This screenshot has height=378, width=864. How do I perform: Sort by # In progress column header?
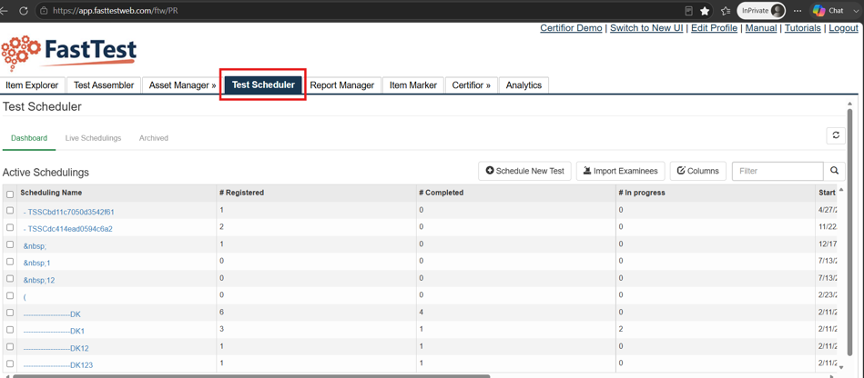point(641,193)
